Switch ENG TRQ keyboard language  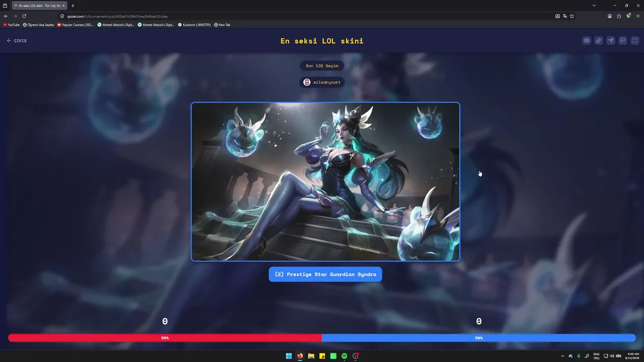(596, 356)
